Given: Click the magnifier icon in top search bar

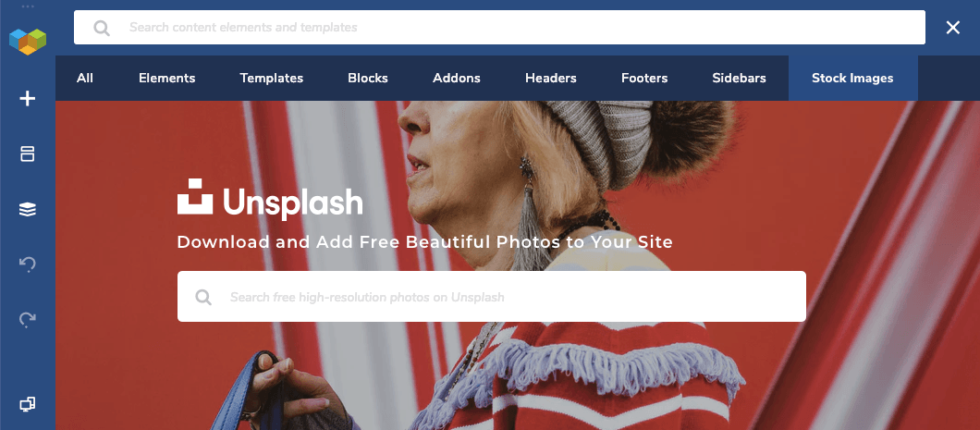Looking at the screenshot, I should pyautogui.click(x=102, y=28).
